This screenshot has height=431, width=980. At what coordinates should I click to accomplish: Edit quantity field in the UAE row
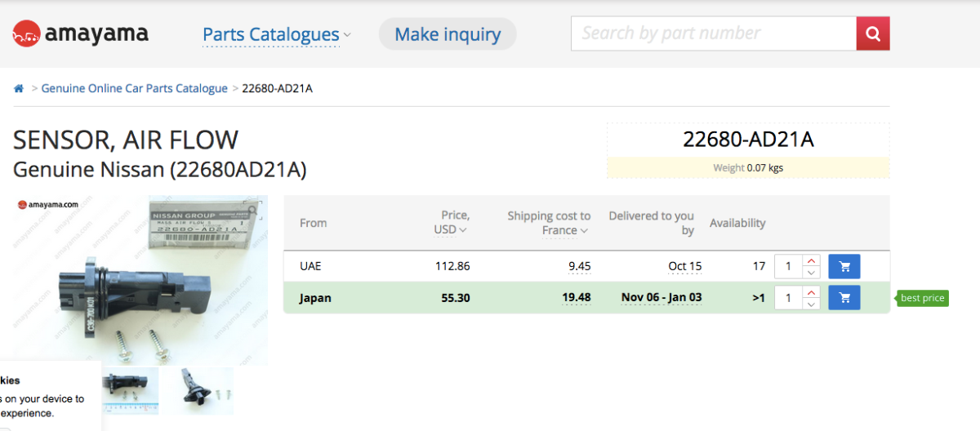(x=789, y=266)
